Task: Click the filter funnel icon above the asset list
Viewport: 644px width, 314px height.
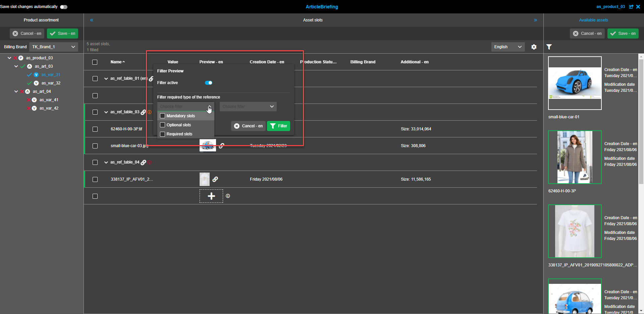Action: 549,47
